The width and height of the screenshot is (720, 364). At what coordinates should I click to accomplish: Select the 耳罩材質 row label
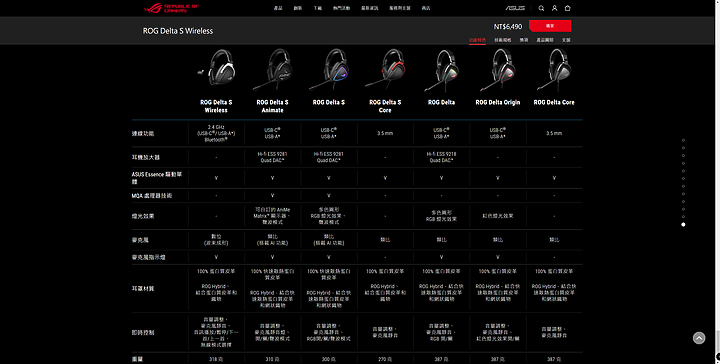[143, 289]
